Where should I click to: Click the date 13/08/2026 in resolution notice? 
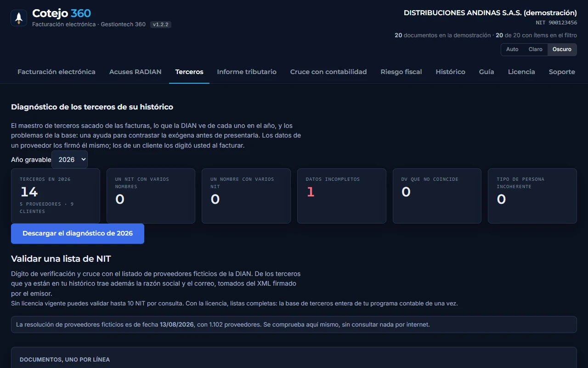coord(177,325)
